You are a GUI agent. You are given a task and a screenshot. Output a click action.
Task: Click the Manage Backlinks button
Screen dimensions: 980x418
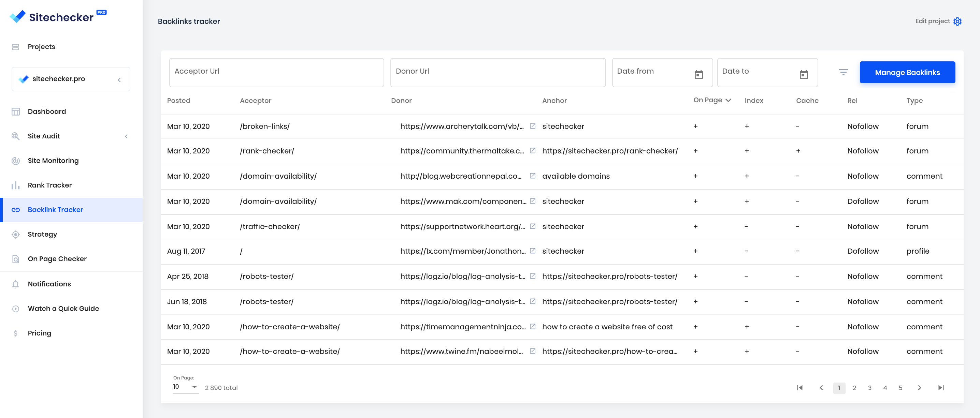[x=907, y=72]
